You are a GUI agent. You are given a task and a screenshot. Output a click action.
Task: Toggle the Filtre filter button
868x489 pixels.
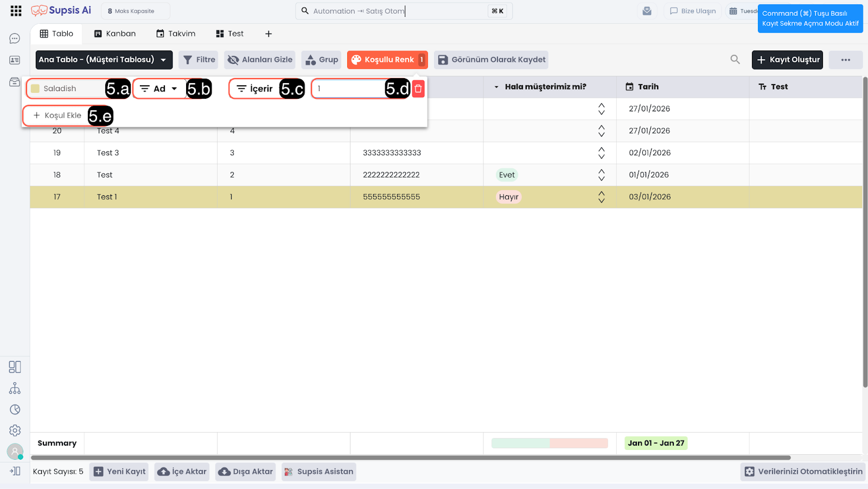click(199, 60)
